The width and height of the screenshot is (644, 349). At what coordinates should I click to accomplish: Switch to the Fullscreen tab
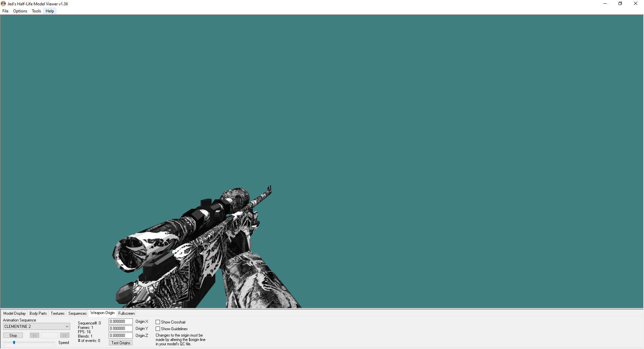point(126,313)
